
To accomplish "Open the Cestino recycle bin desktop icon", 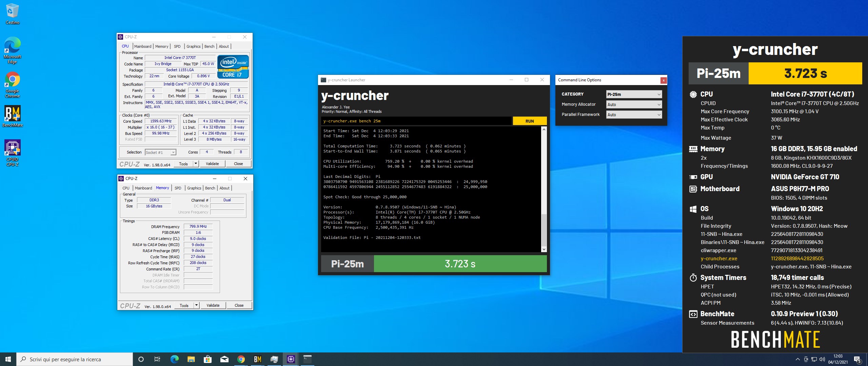I will pyautogui.click(x=13, y=14).
